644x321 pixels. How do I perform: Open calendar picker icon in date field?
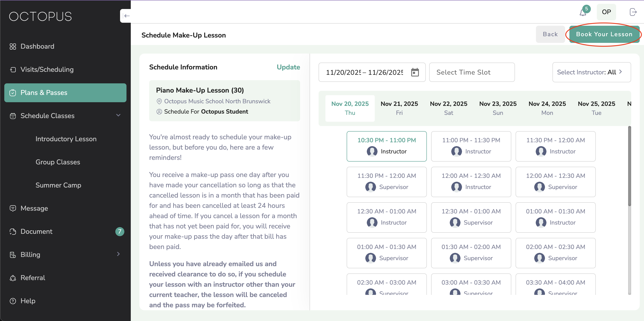point(415,72)
